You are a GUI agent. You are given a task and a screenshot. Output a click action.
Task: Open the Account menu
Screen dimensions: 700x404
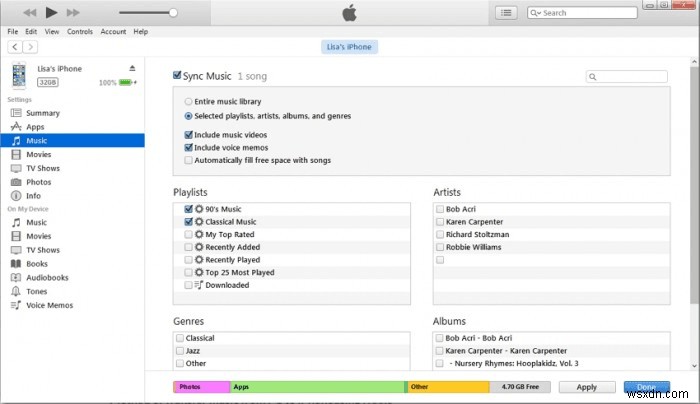pos(113,31)
